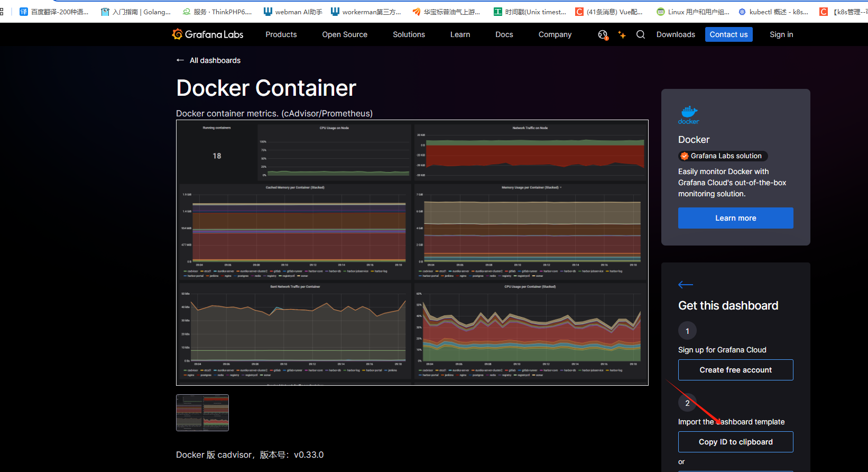Viewport: 868px width, 472px height.
Task: Click the Learn more button
Action: click(x=735, y=218)
